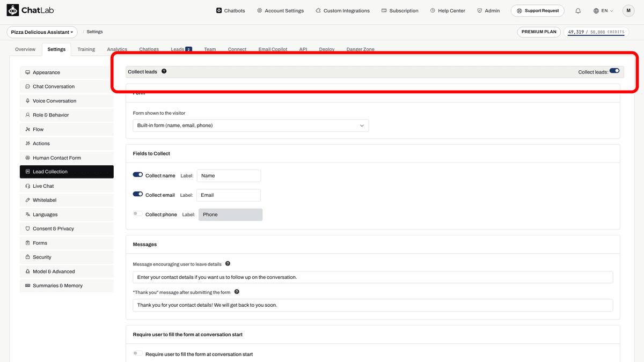Open the Admin page

pos(488,11)
